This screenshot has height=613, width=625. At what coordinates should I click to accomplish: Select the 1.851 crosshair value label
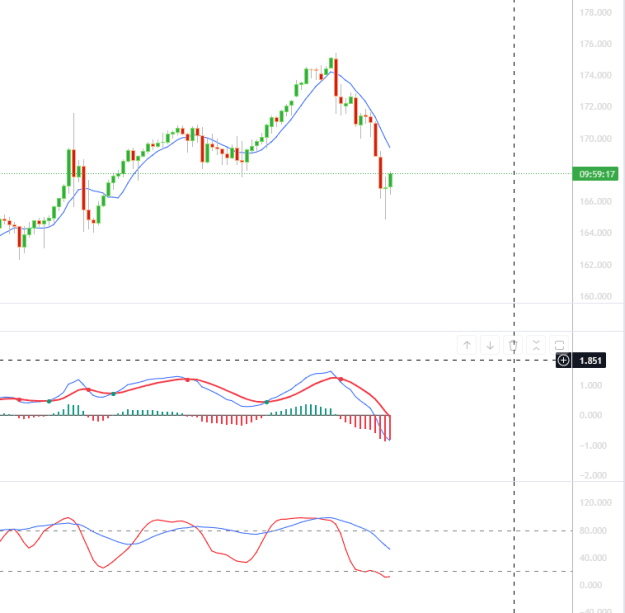[590, 360]
